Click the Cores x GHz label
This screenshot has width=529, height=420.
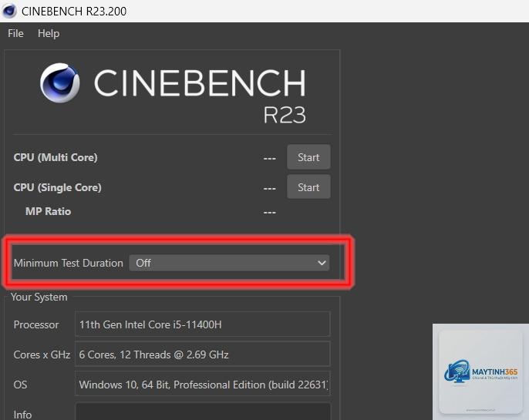coord(42,354)
